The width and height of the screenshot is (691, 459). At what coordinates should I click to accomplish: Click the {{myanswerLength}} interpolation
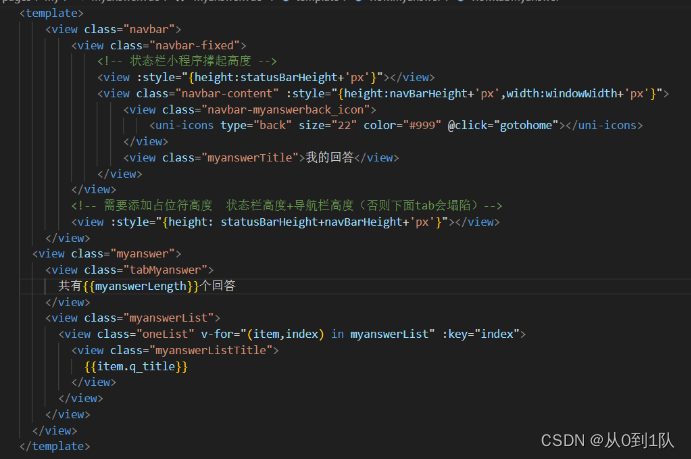coord(141,286)
